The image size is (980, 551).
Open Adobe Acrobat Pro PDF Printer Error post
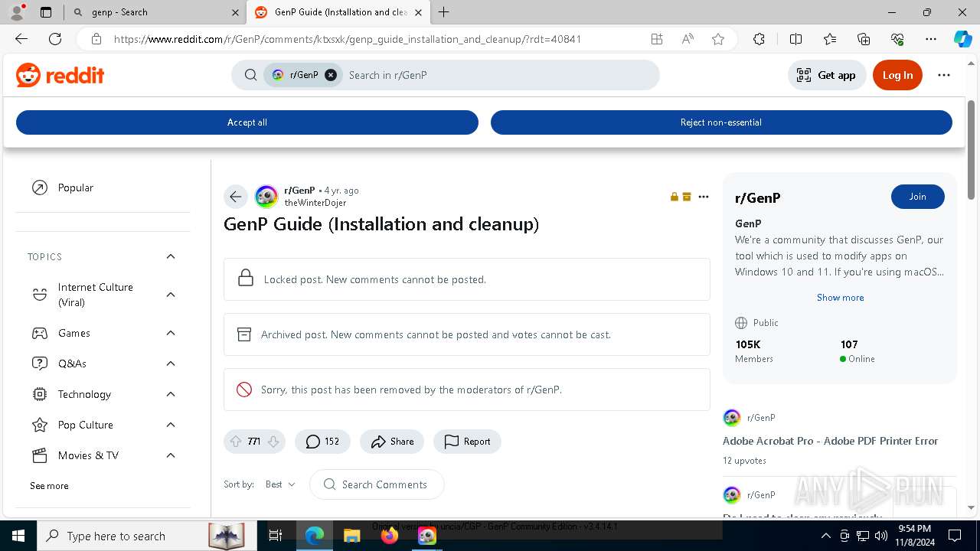click(x=830, y=441)
